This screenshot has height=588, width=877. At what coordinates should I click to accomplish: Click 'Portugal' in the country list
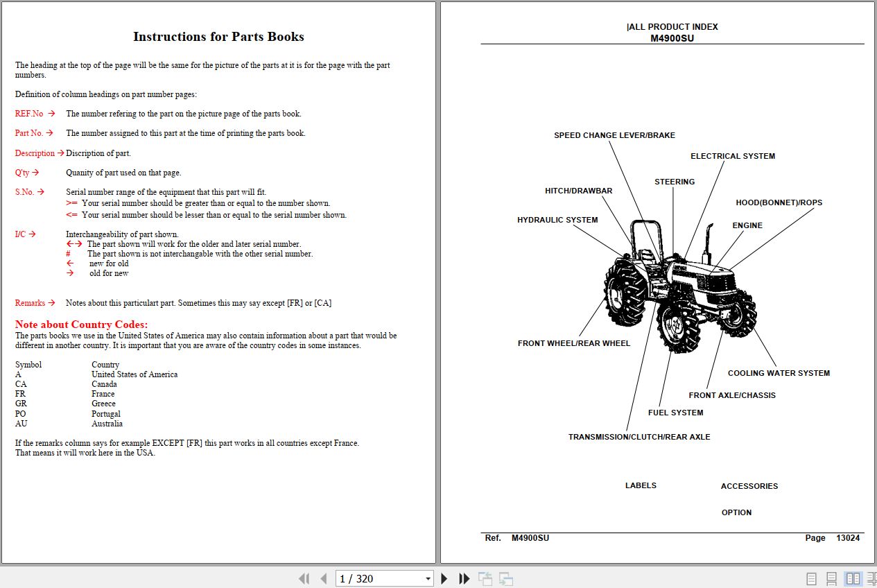click(x=106, y=414)
